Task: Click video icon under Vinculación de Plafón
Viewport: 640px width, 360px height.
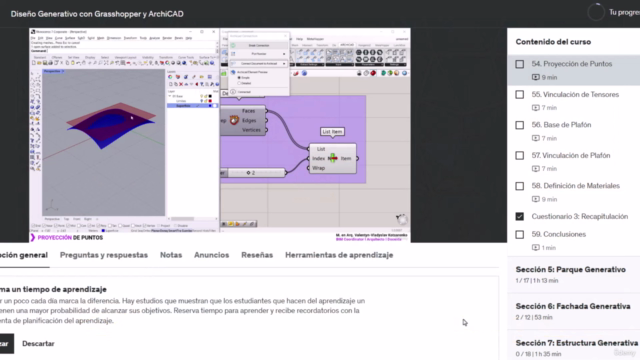Action: click(x=536, y=169)
